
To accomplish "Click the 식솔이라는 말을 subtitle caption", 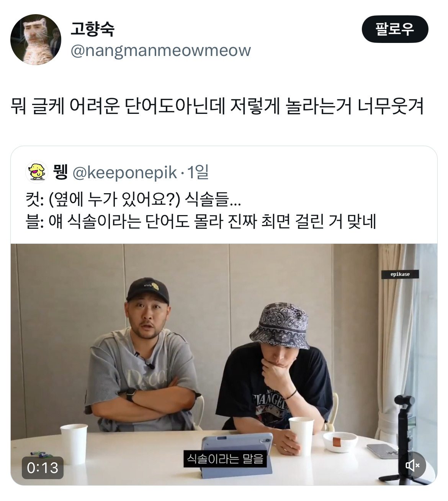I will coord(225,458).
